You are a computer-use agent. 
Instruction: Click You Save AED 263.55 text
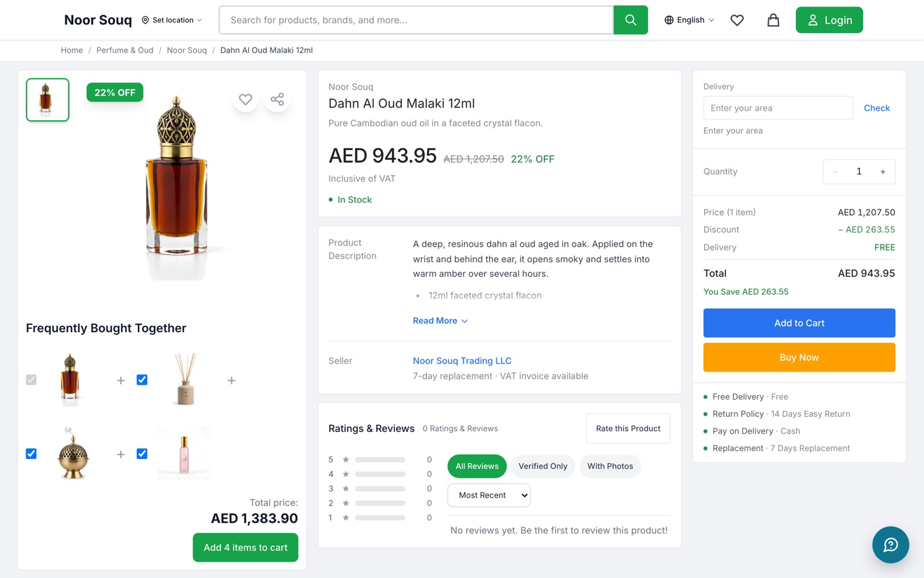pos(746,291)
